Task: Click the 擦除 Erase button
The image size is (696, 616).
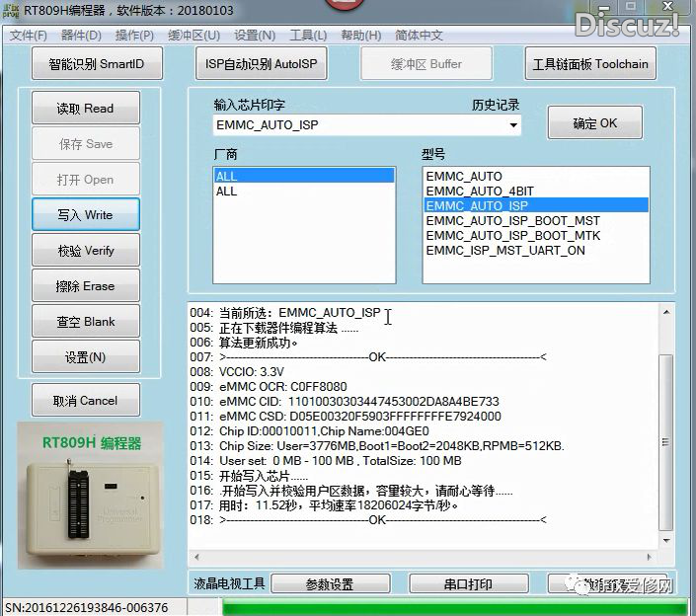Action: pyautogui.click(x=86, y=286)
